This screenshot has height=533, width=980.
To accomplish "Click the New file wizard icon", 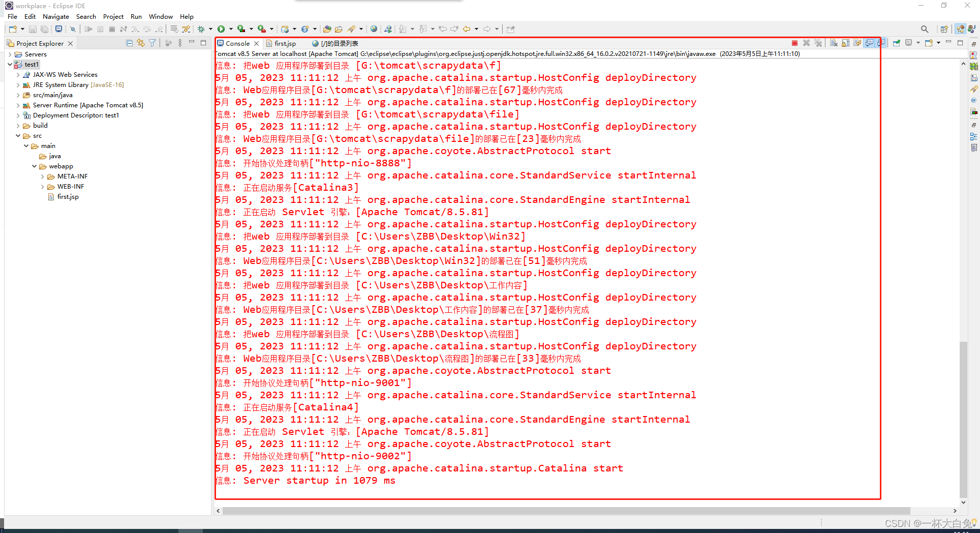I will coord(13,29).
